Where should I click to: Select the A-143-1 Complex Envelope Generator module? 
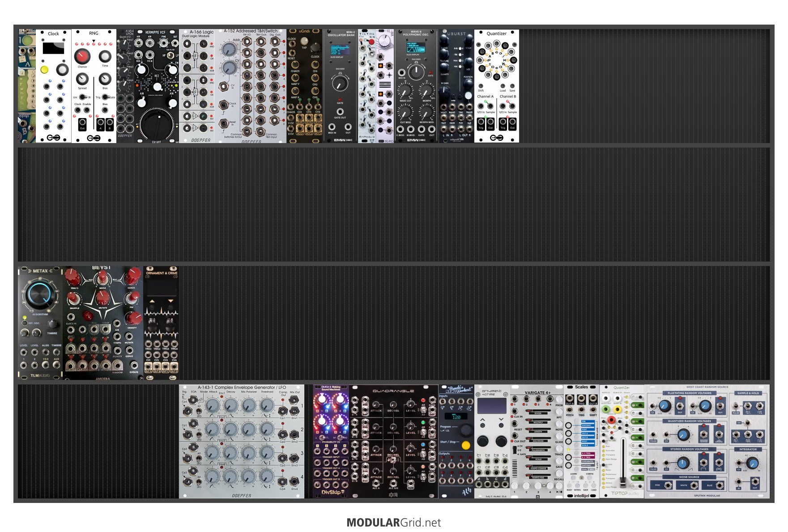[242, 442]
